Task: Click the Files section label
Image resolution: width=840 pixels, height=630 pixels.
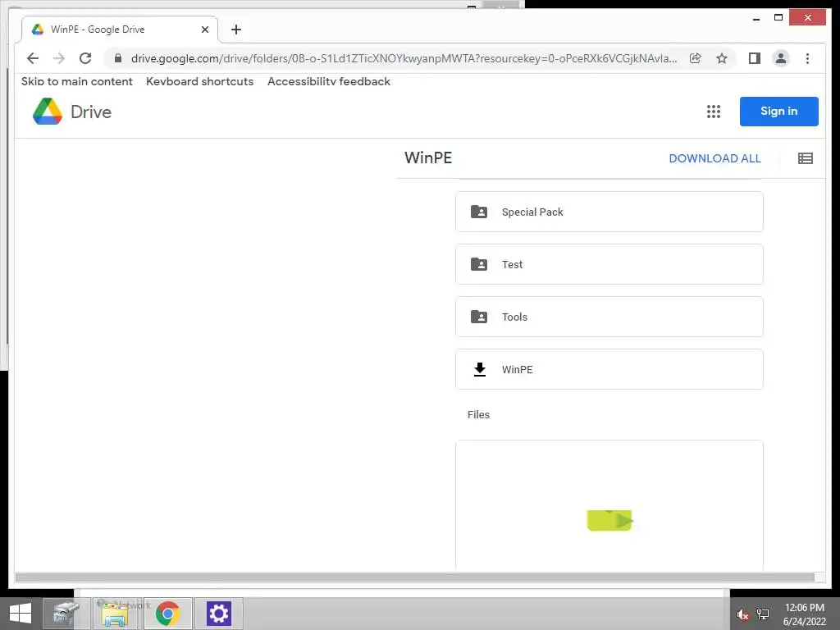Action: tap(478, 414)
